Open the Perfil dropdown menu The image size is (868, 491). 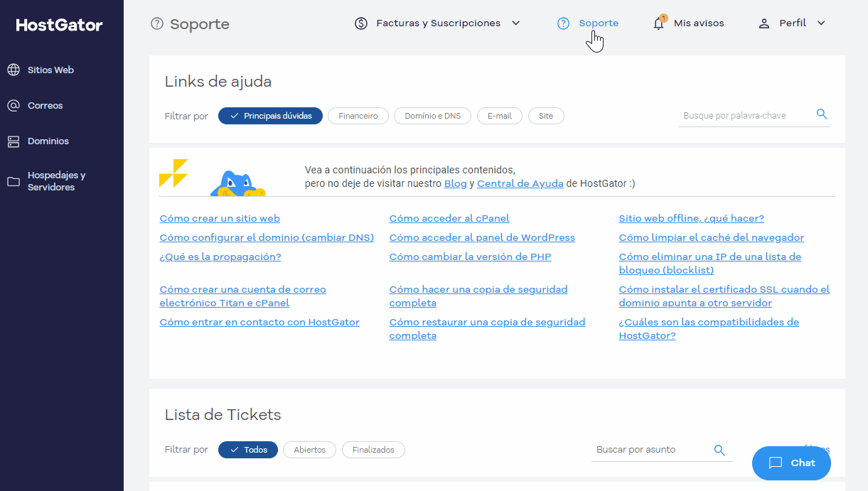coord(791,23)
